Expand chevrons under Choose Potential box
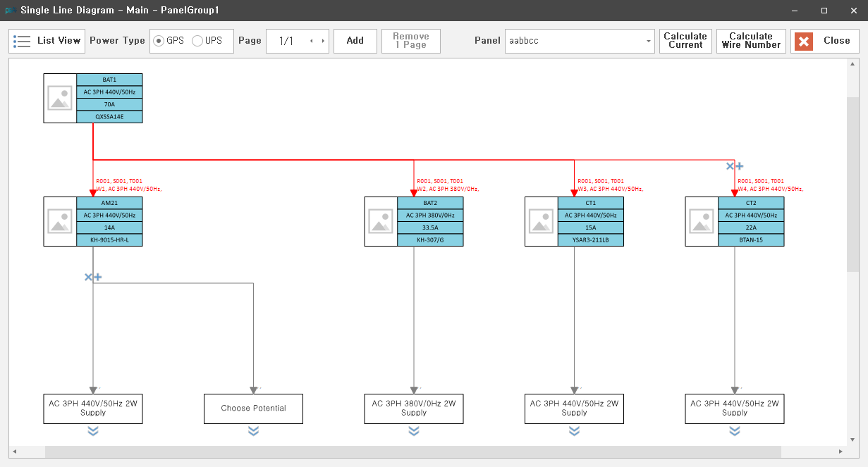The height and width of the screenshot is (467, 868). tap(253, 431)
